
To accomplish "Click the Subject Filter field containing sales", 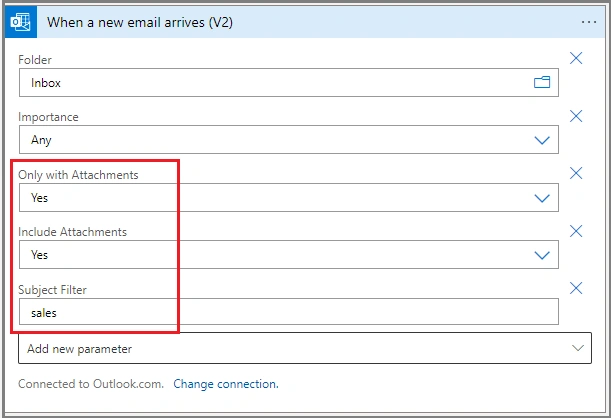I will (x=289, y=312).
